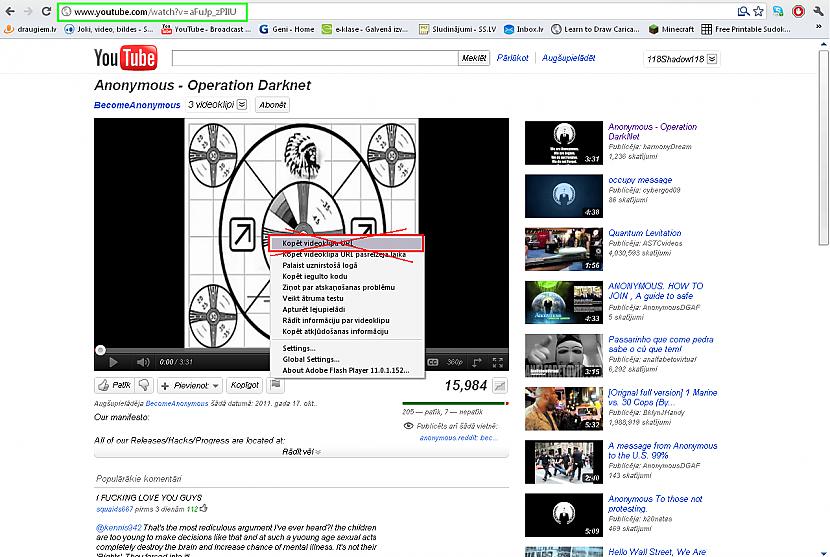
Task: Open 1 Marine vs. 30 Cops video link
Action: [663, 397]
